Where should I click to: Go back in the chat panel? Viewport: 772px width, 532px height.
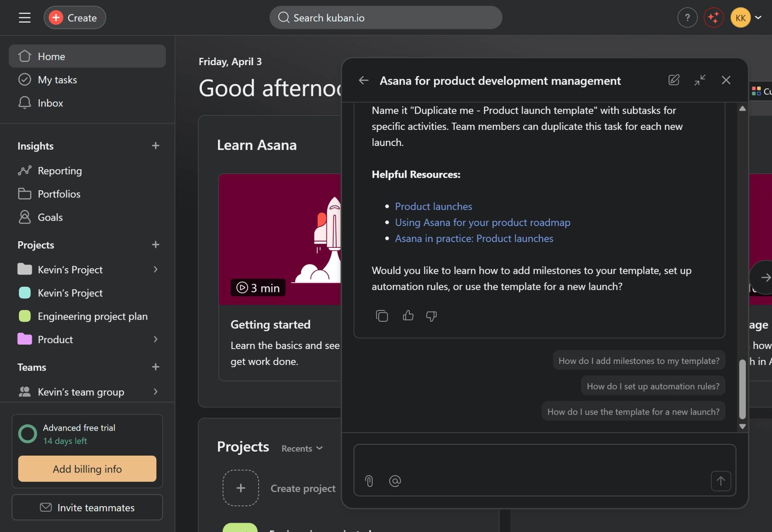pyautogui.click(x=363, y=80)
